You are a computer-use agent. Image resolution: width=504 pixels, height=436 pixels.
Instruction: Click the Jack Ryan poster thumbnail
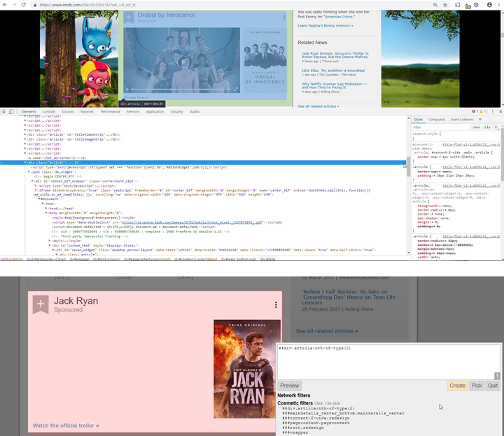tap(247, 369)
